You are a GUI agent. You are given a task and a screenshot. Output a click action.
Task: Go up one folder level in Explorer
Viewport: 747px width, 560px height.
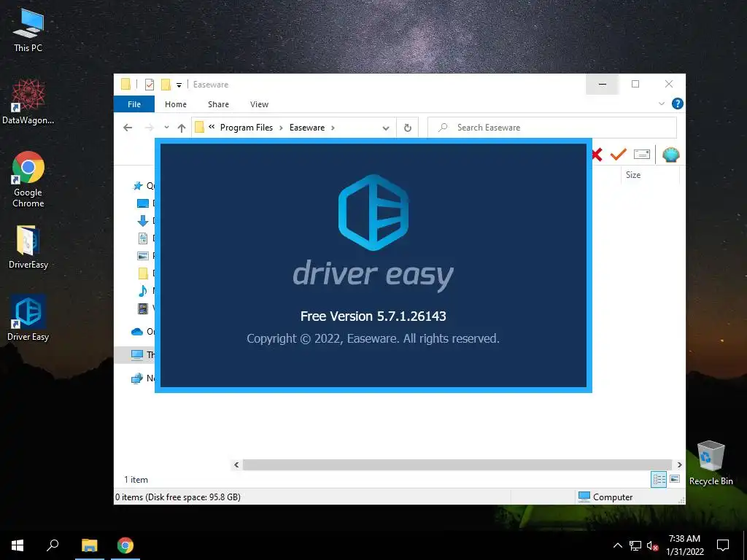182,128
